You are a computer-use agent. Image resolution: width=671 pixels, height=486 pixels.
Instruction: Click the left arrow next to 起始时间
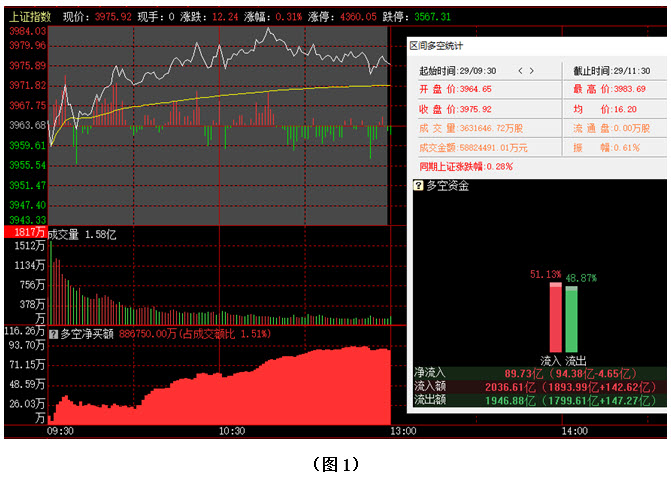click(x=518, y=71)
